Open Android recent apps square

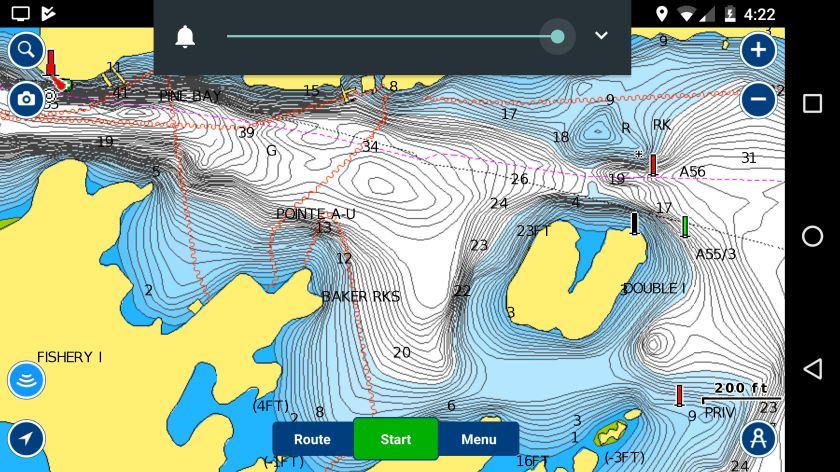[x=812, y=104]
